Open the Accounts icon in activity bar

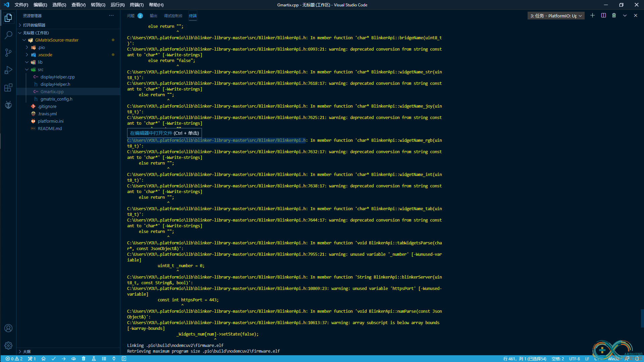tap(8, 328)
